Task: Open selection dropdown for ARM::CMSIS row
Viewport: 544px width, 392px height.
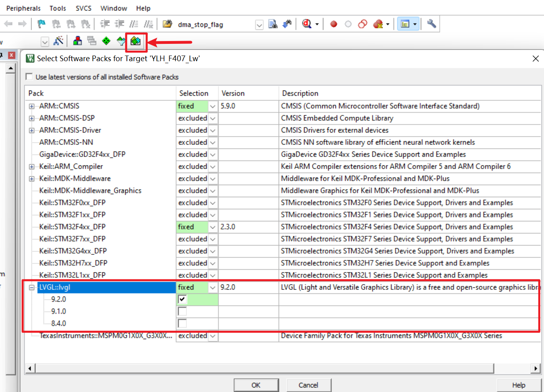Action: pyautogui.click(x=213, y=106)
